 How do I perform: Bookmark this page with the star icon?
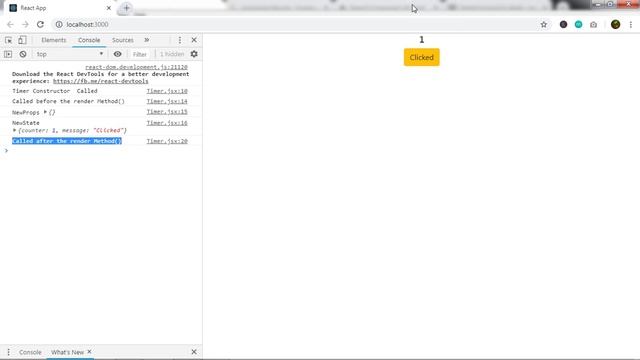point(544,24)
